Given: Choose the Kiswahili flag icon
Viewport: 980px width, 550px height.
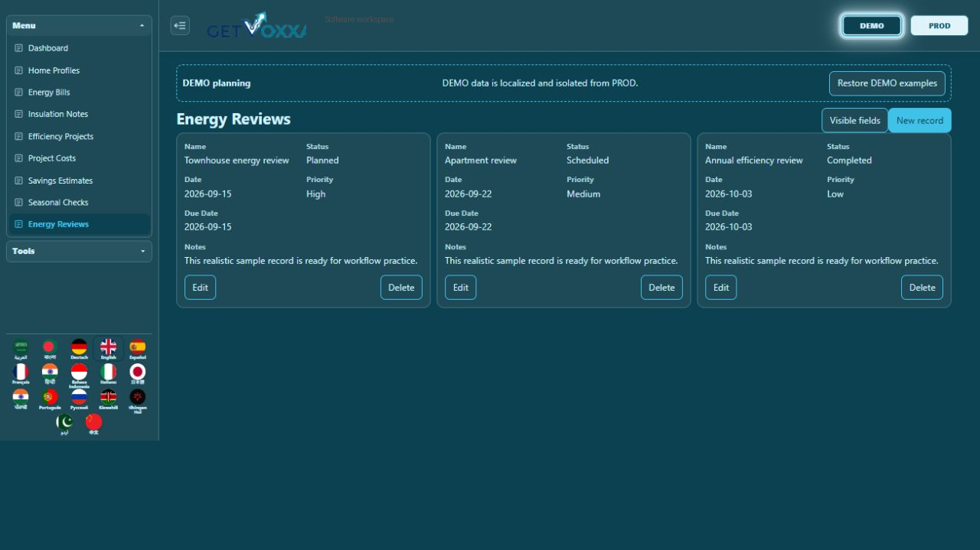Looking at the screenshot, I should click(108, 400).
